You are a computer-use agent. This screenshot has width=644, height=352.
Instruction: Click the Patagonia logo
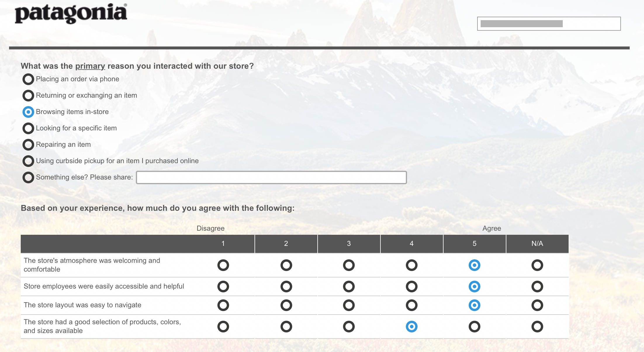pyautogui.click(x=71, y=13)
